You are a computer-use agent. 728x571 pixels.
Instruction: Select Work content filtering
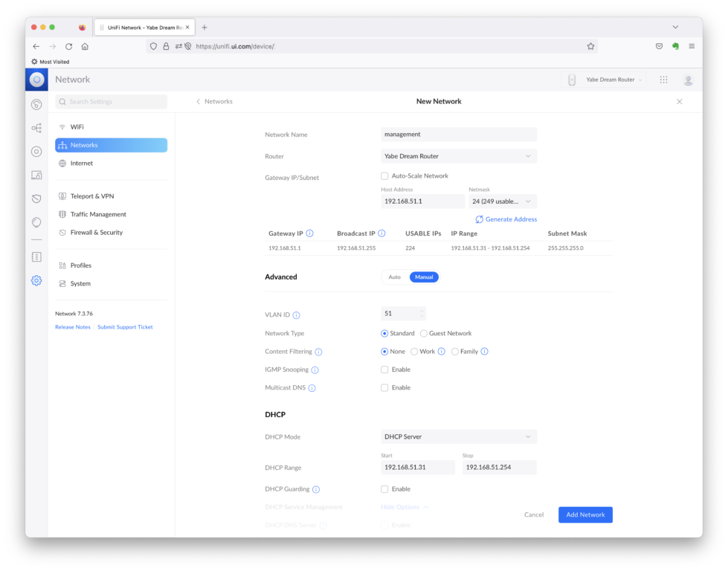pyautogui.click(x=414, y=352)
